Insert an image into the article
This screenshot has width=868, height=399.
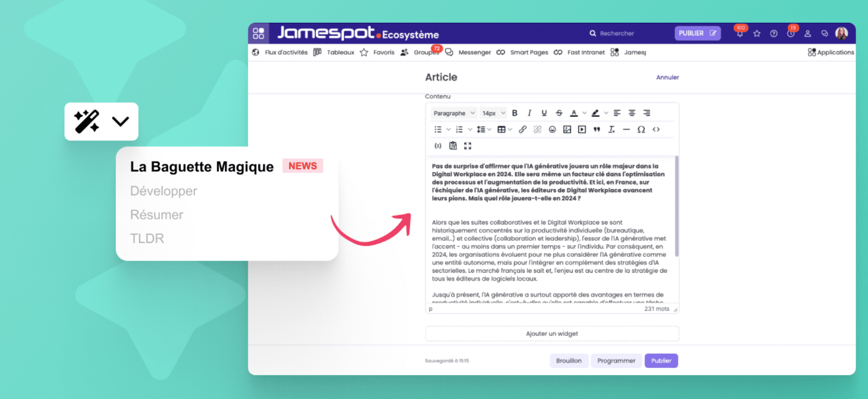(x=567, y=130)
